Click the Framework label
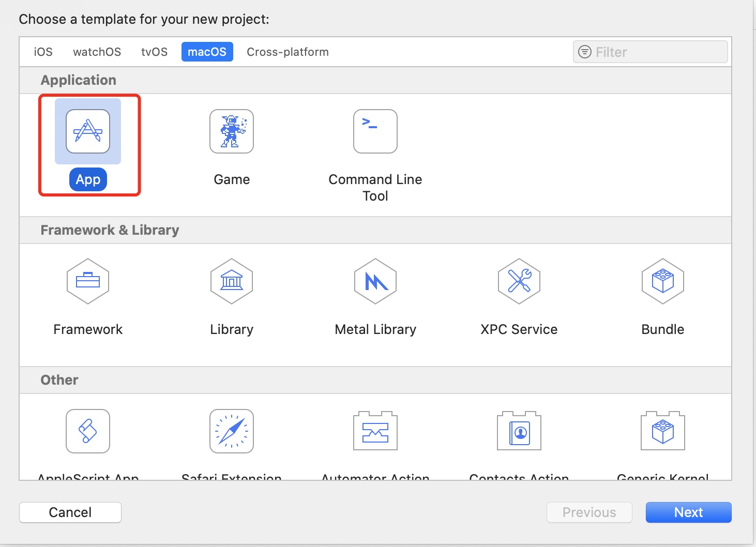The width and height of the screenshot is (756, 547). [88, 329]
